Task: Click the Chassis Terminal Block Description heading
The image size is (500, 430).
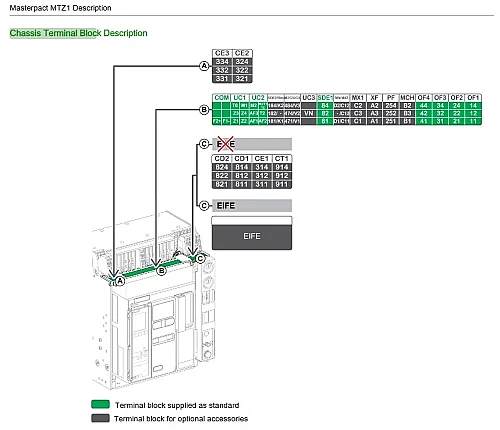Action: coord(78,33)
